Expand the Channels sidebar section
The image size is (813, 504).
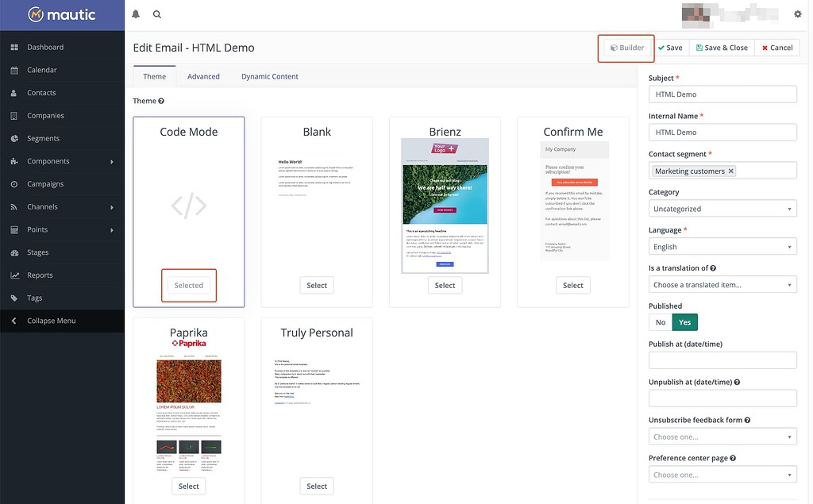(13, 206)
